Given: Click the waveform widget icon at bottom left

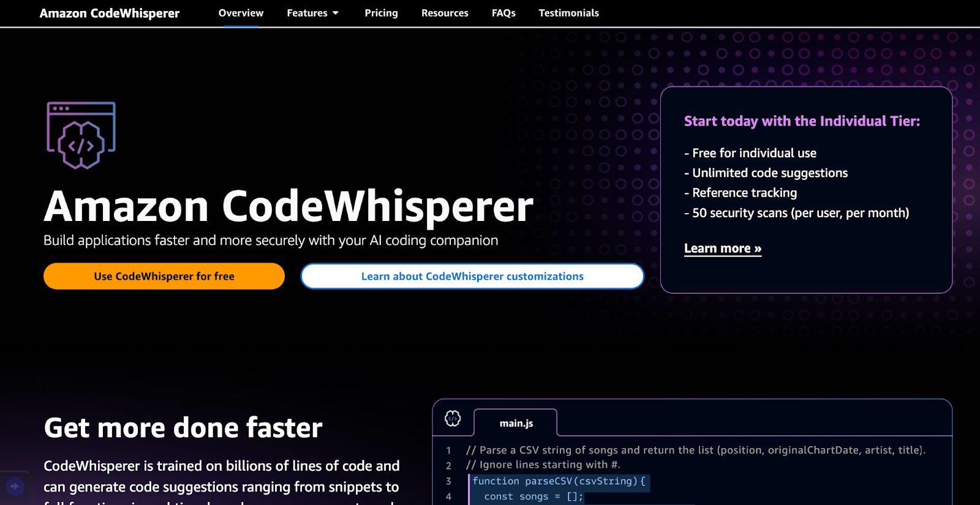Looking at the screenshot, I should 15,487.
